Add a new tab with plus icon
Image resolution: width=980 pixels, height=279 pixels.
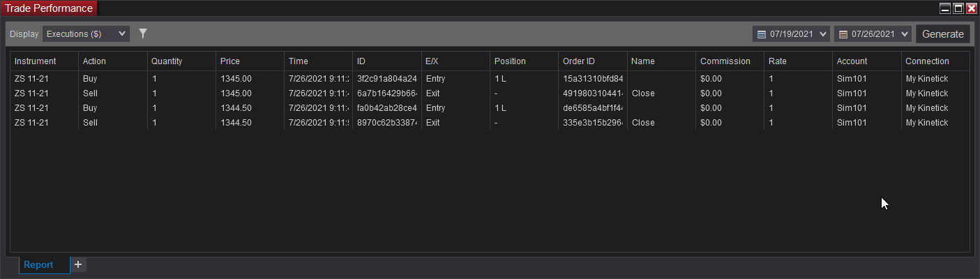(x=78, y=264)
